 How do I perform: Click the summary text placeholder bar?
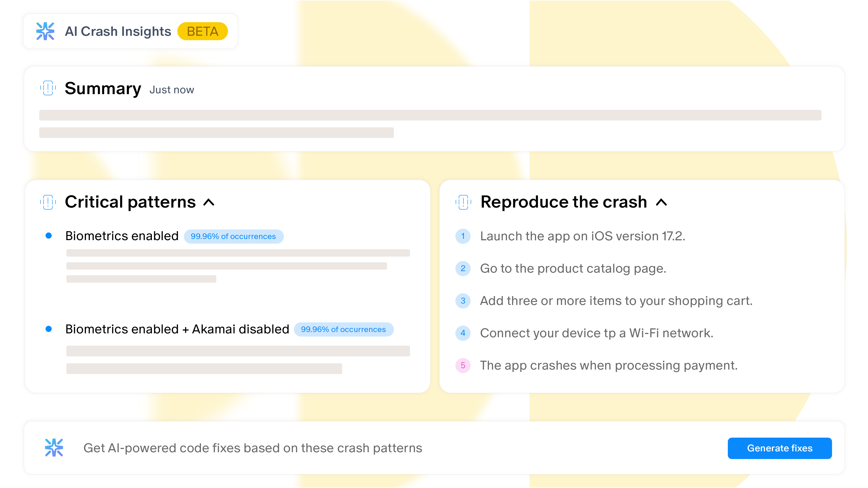[430, 115]
